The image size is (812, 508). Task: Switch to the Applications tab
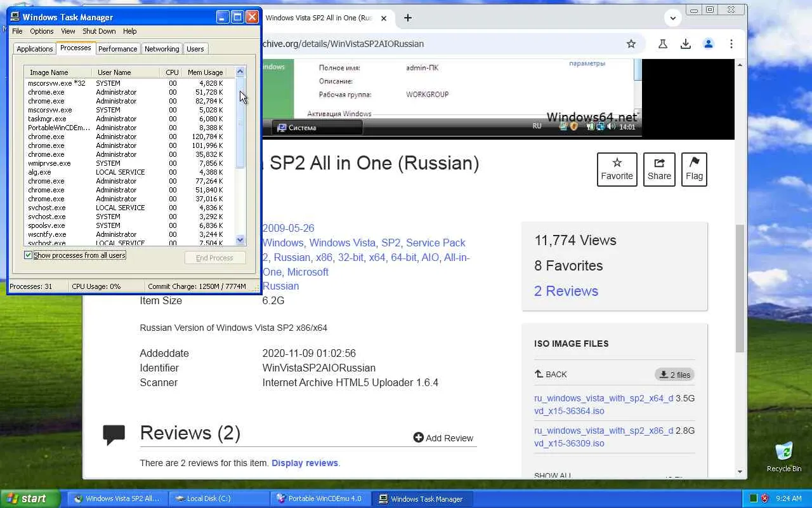(35, 49)
